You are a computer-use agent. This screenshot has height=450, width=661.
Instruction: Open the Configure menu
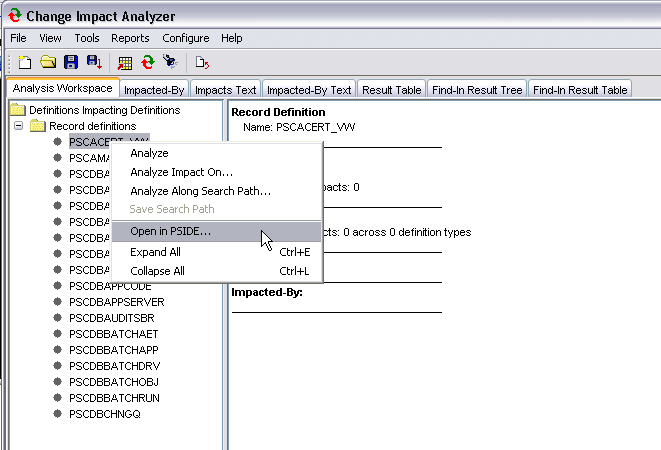tap(185, 38)
